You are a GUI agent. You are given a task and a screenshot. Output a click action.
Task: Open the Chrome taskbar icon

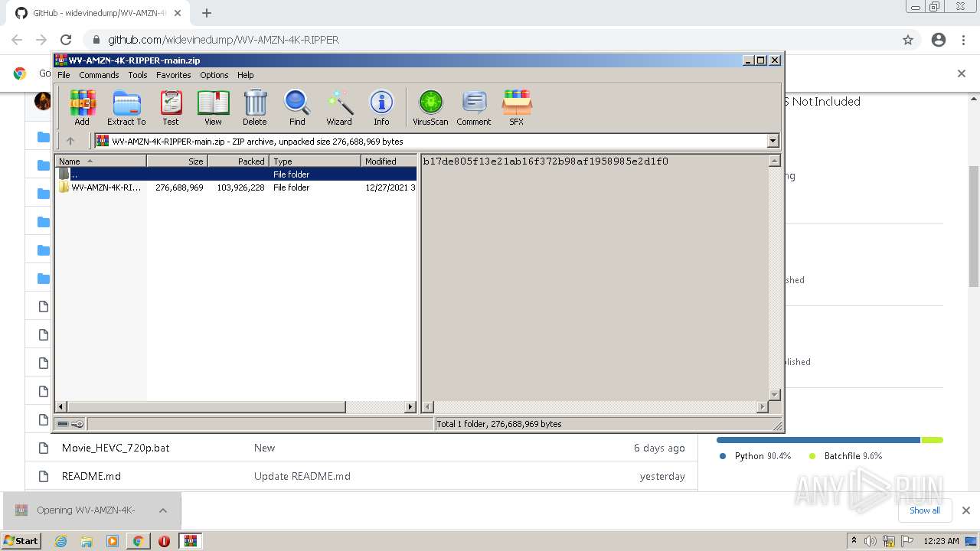(138, 541)
